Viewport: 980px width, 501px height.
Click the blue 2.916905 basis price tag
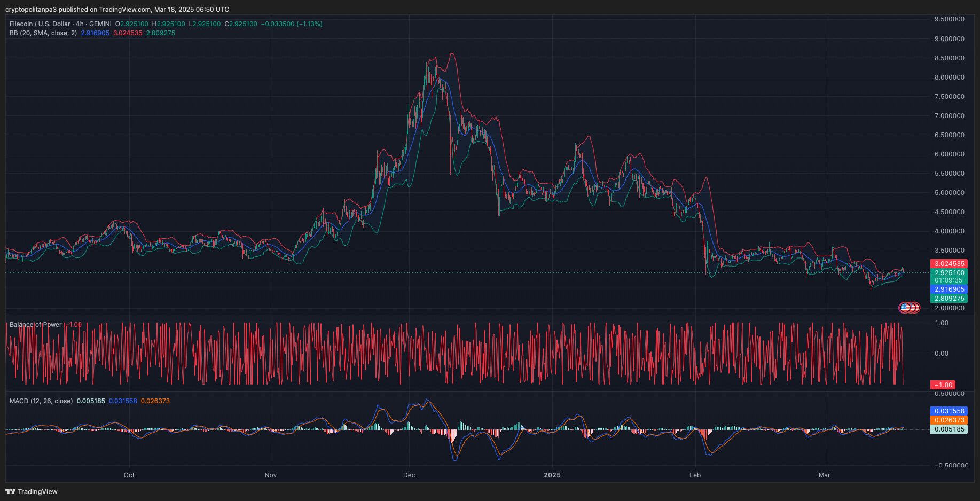949,289
